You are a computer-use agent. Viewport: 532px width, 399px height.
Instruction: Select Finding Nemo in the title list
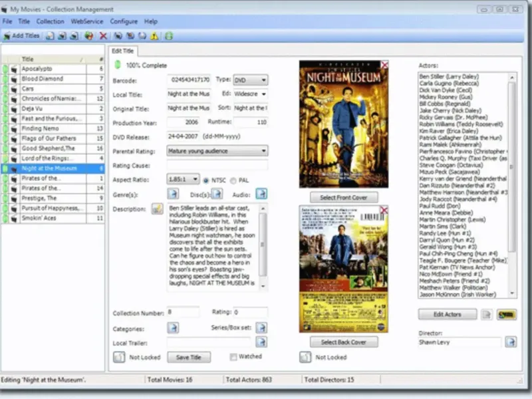pos(53,128)
